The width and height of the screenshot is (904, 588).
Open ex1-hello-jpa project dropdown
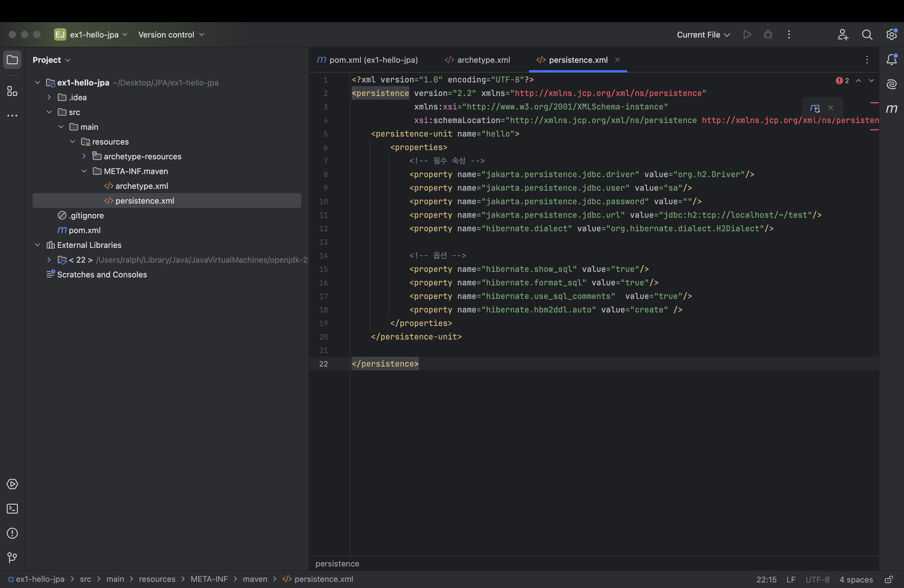(x=91, y=34)
